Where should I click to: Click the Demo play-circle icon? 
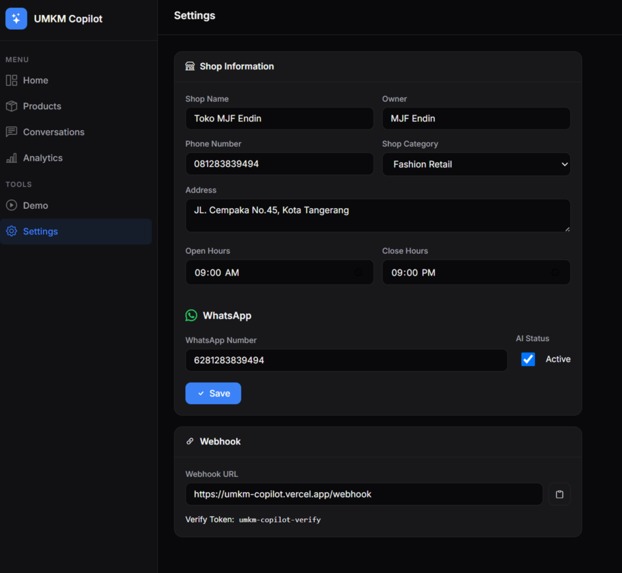click(12, 205)
